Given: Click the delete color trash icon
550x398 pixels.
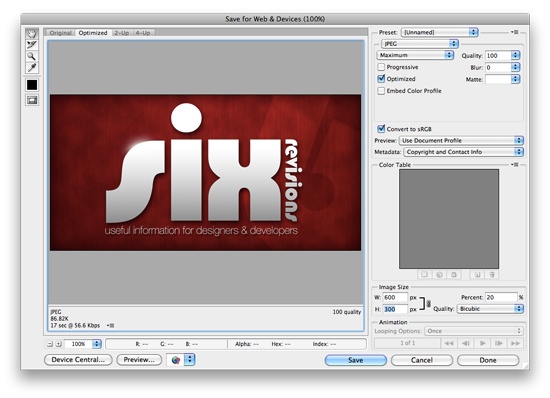Looking at the screenshot, I should pos(492,275).
